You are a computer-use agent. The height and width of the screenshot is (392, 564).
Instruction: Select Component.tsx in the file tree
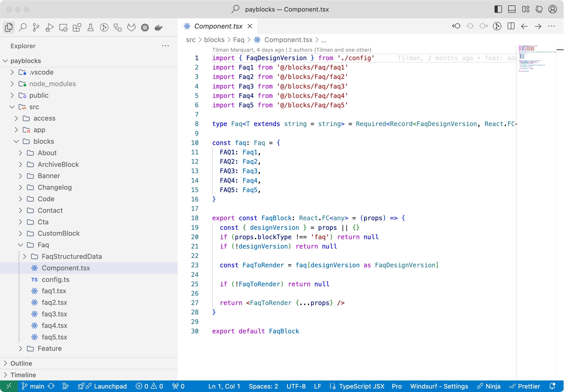[x=89, y=268]
